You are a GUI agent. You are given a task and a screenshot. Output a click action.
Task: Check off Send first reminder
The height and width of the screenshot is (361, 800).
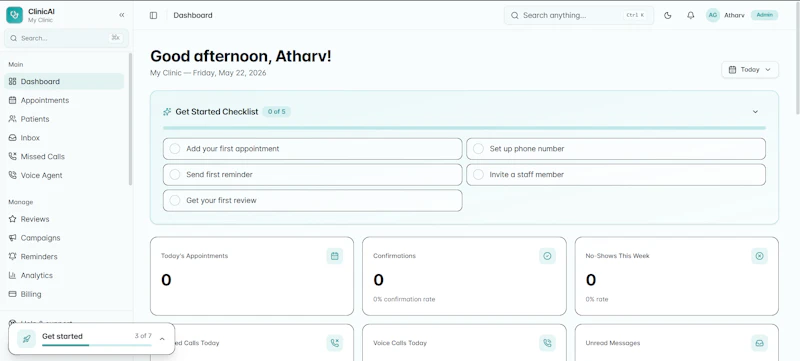pos(174,174)
